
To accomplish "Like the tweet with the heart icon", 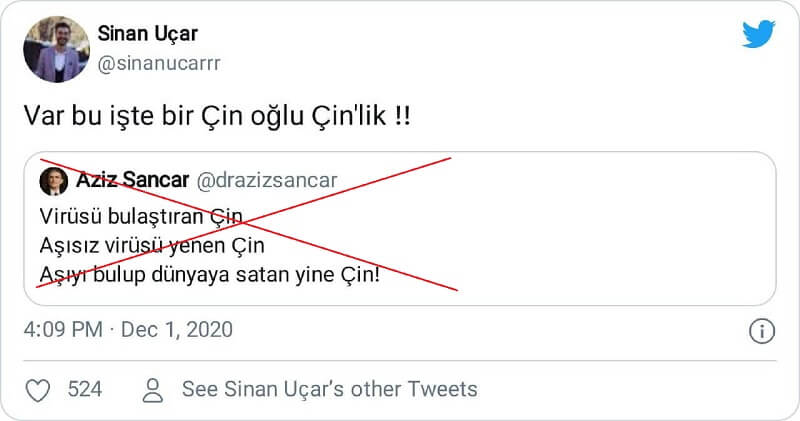I will tap(37, 390).
